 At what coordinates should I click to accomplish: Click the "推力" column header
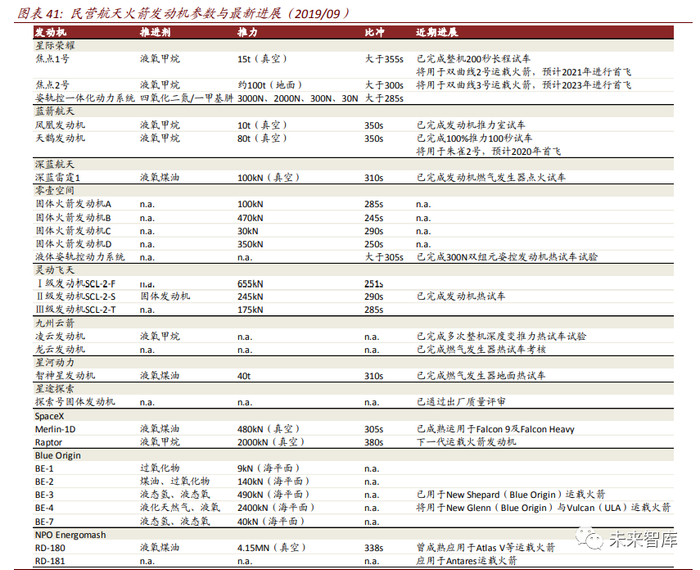(x=247, y=32)
